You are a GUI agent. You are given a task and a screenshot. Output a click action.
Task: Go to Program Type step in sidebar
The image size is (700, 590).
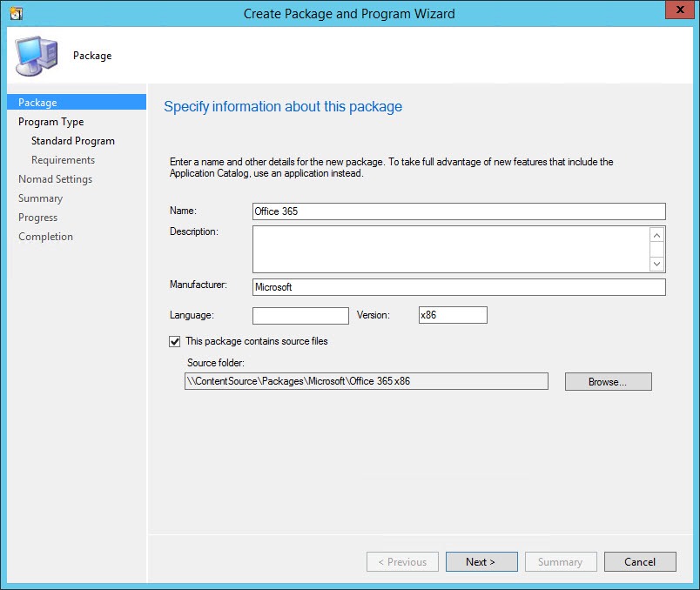pyautogui.click(x=50, y=122)
